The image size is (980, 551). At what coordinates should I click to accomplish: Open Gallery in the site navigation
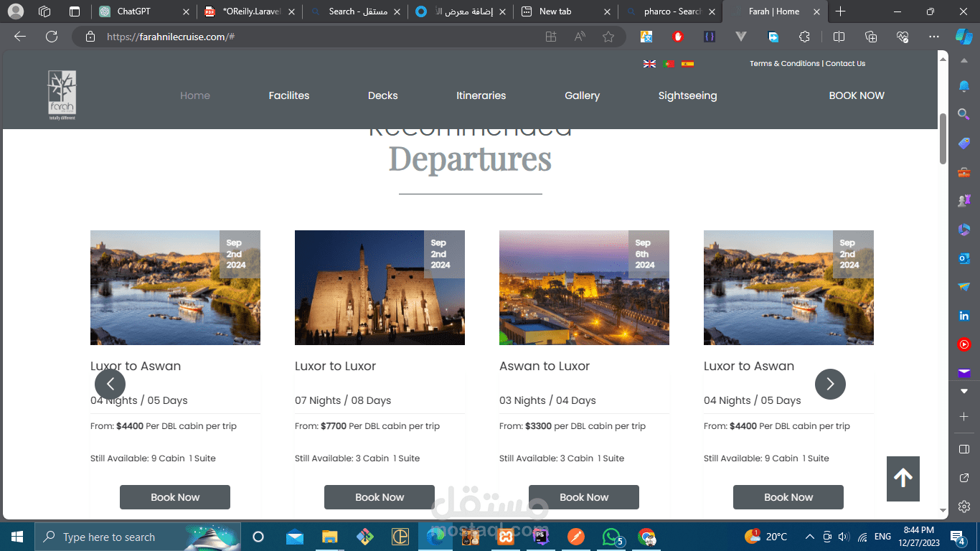(582, 95)
